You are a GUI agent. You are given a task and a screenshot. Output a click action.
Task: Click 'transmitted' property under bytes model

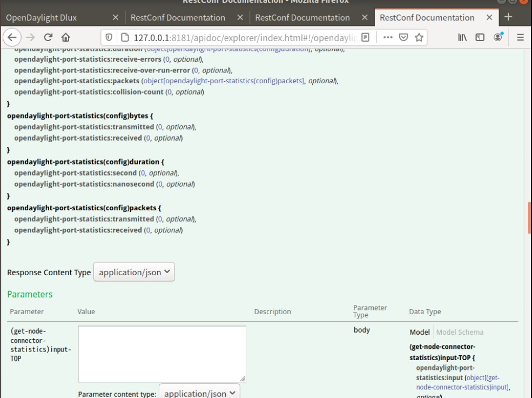84,127
